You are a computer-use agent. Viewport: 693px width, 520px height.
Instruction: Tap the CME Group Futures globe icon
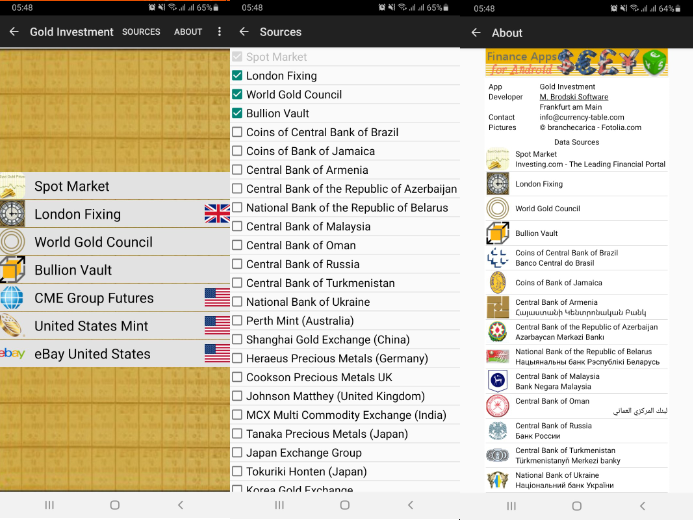(x=12, y=297)
